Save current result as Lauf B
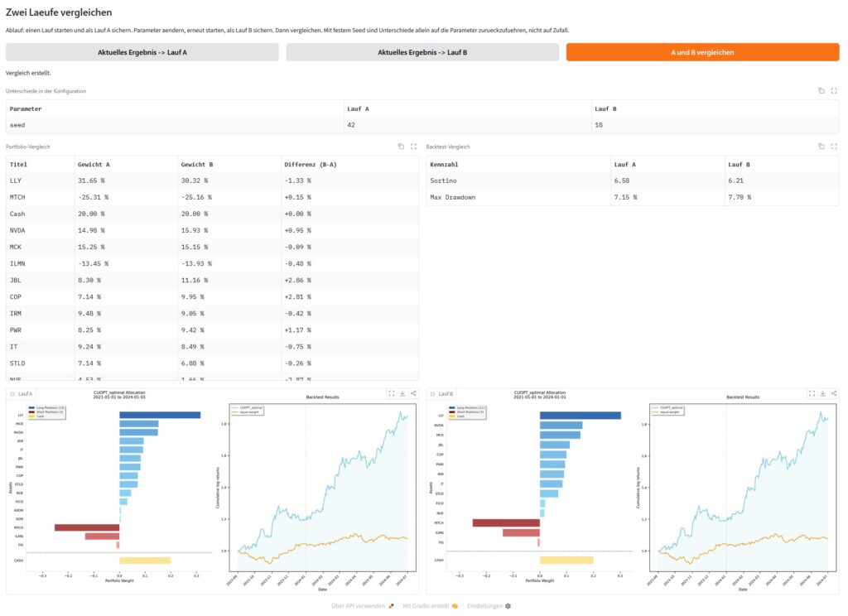The width and height of the screenshot is (848, 616). (x=422, y=52)
